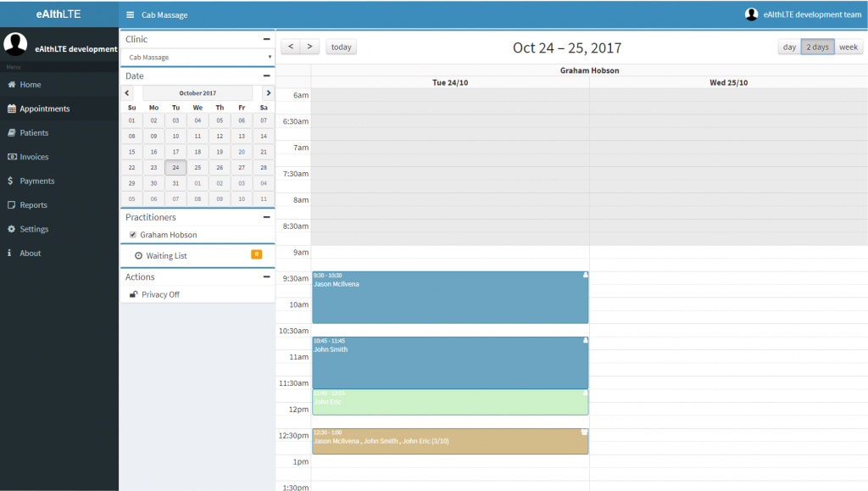Open the eAlthLTE development team user menu
Screen dimensions: 868x491
click(804, 14)
